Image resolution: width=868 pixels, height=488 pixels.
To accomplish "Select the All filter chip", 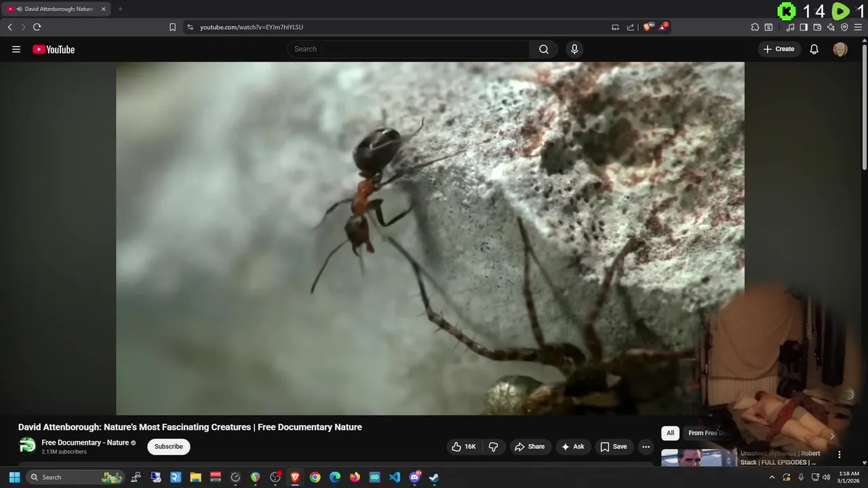I will (x=670, y=433).
